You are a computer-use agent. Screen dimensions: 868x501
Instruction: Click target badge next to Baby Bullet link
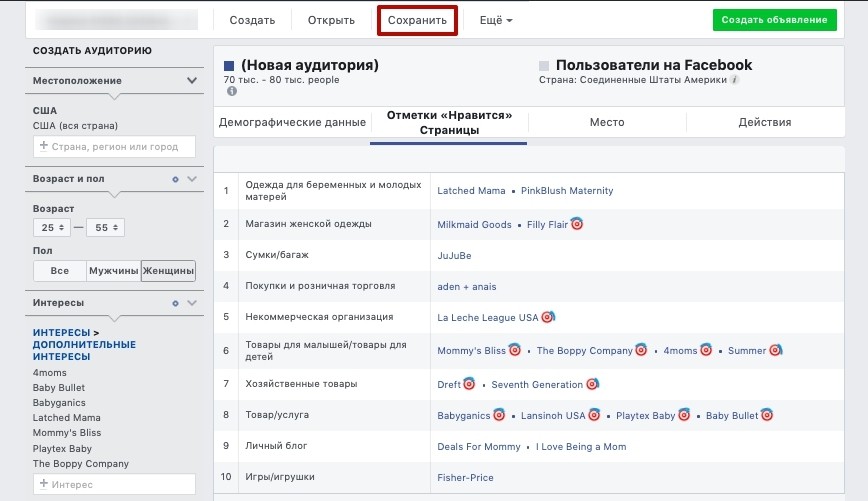[767, 414]
